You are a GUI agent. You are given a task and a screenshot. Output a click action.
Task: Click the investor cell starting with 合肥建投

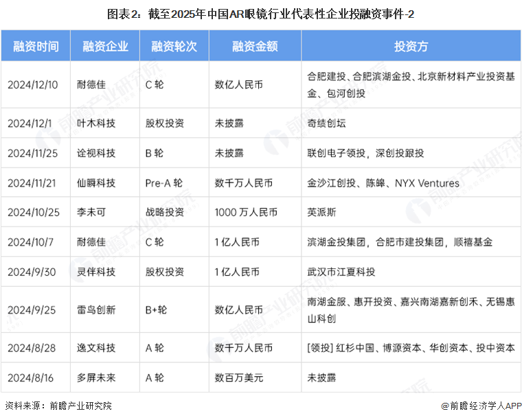pyautogui.click(x=411, y=85)
